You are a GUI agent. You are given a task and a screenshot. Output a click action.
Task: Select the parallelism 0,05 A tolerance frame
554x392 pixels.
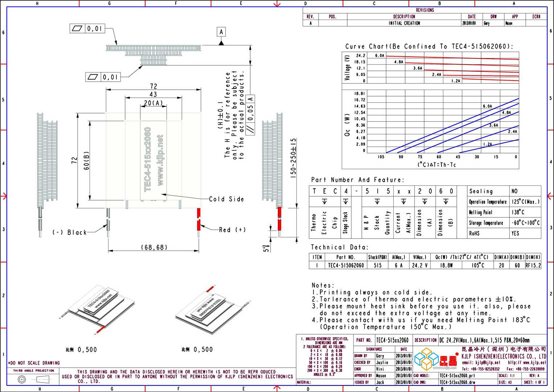250,115
